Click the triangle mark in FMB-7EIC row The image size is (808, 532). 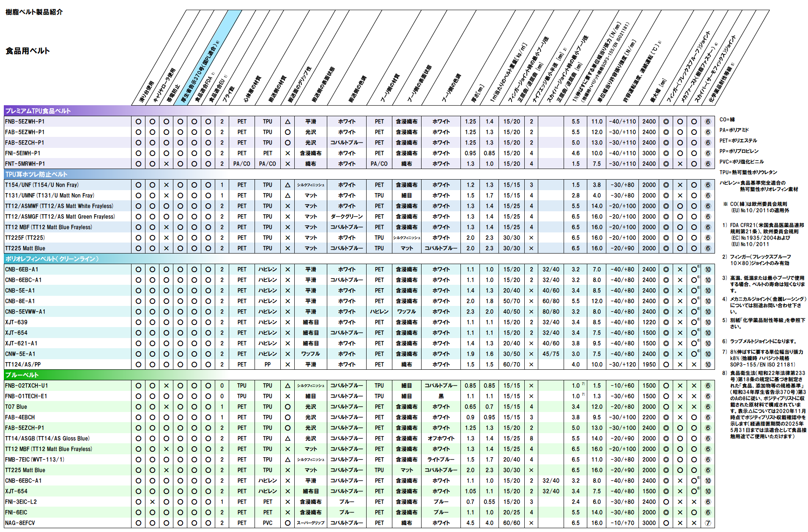click(x=288, y=460)
